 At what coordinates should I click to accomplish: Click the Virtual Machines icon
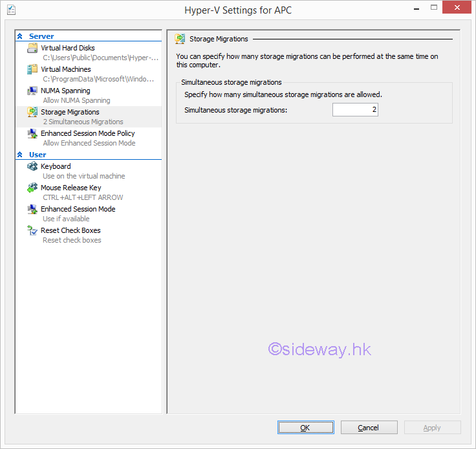32,69
